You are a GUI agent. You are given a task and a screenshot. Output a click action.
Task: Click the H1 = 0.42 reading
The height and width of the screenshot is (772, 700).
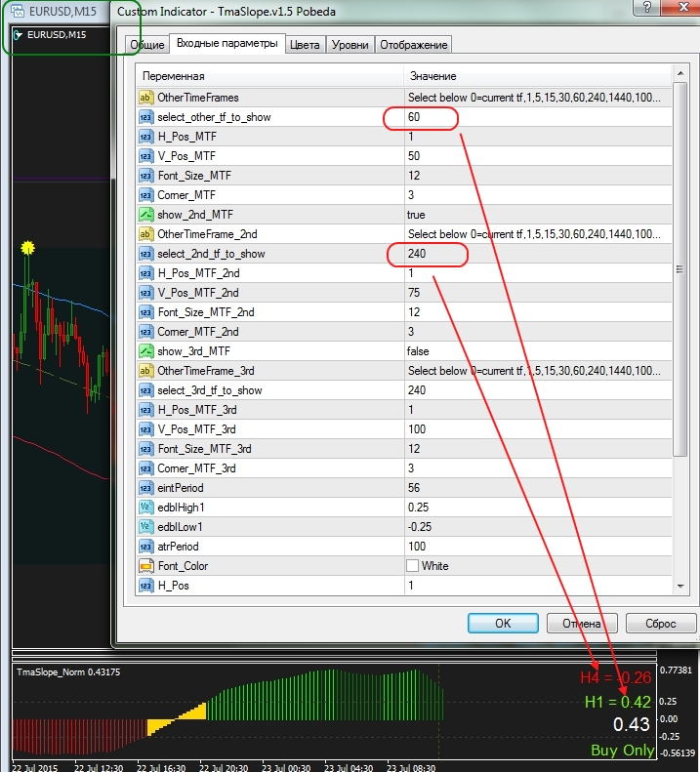click(x=618, y=702)
